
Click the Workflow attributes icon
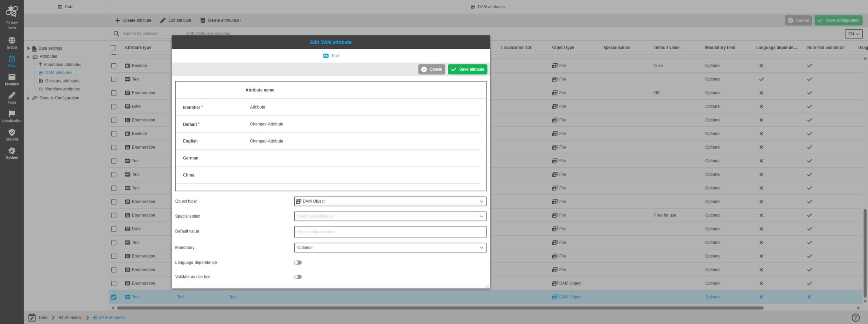tap(41, 89)
